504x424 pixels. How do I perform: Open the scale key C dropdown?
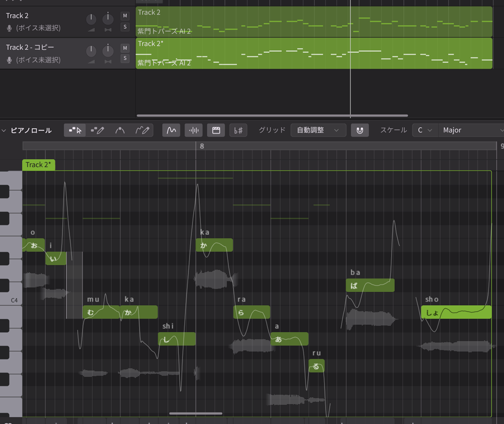(x=424, y=130)
